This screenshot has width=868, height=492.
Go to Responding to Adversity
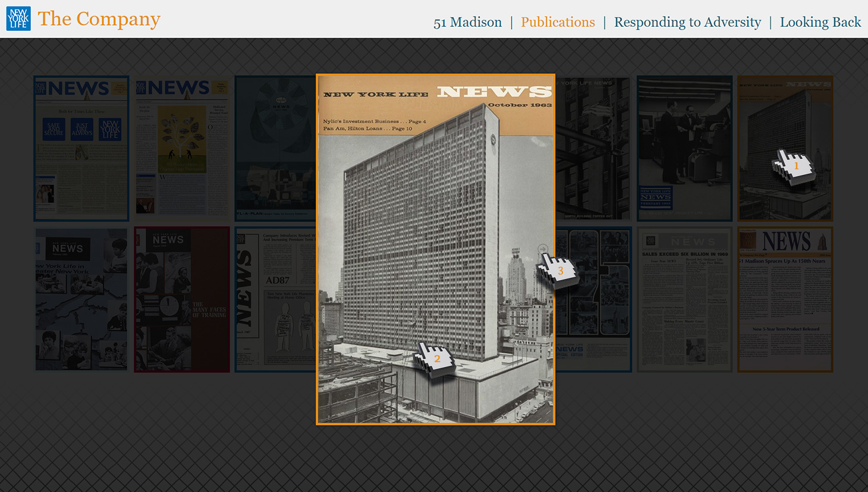687,22
